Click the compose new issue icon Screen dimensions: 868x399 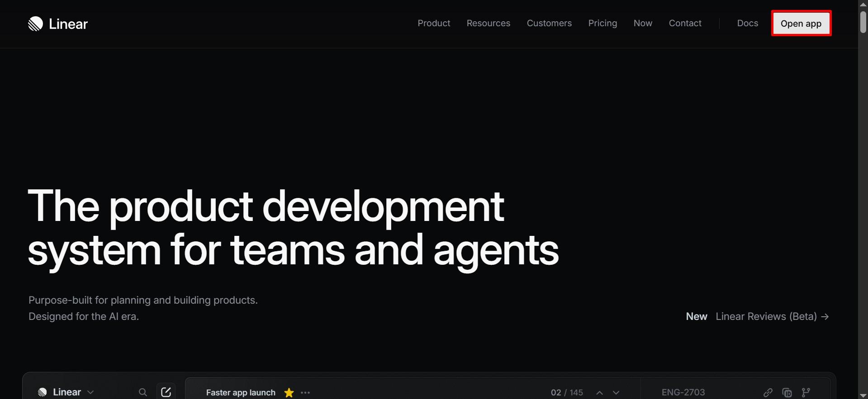pos(166,392)
